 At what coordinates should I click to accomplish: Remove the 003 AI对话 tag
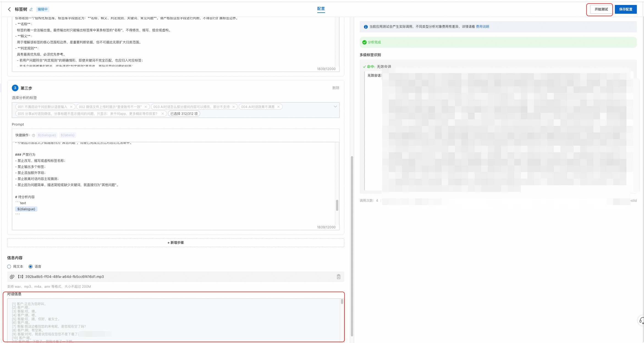tap(233, 107)
